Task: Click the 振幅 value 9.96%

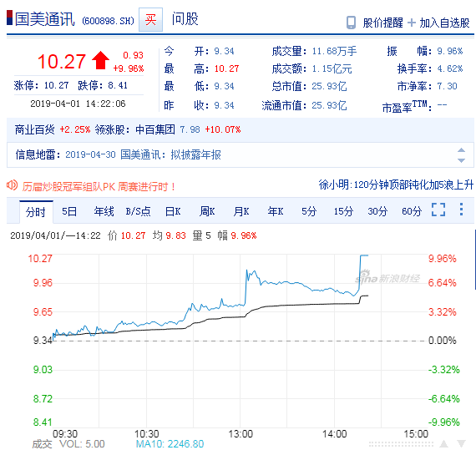Action: pos(450,51)
